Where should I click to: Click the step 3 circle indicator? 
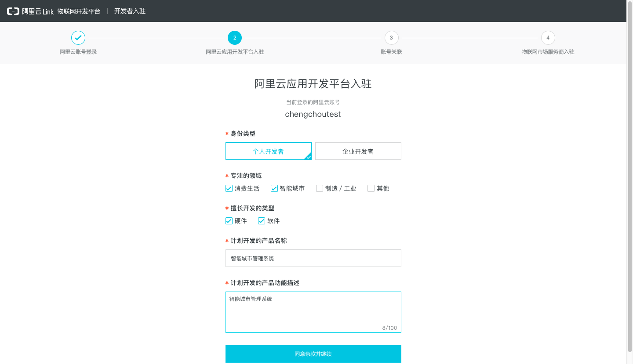(x=391, y=38)
